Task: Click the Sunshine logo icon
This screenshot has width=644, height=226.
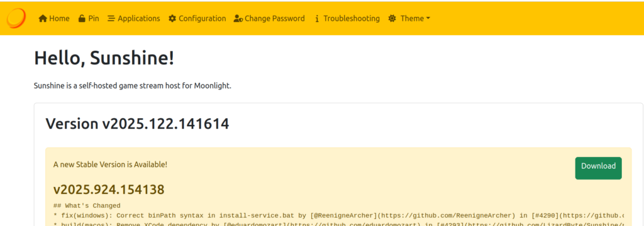Action: coord(16,18)
